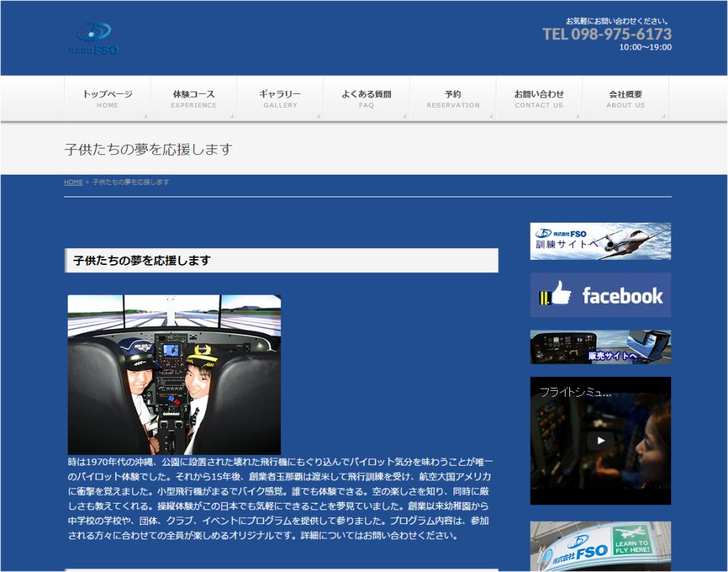Click the FSO Learn to Fly Here storefront image

point(600,546)
